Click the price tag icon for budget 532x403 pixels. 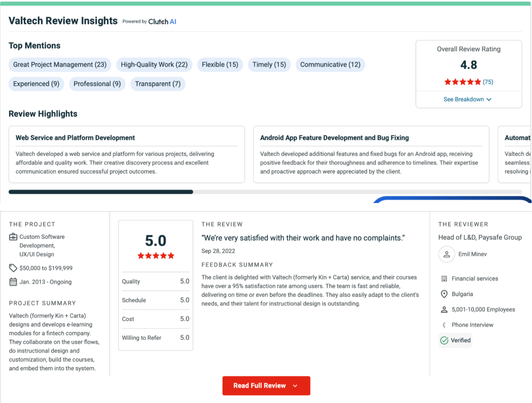pos(13,268)
